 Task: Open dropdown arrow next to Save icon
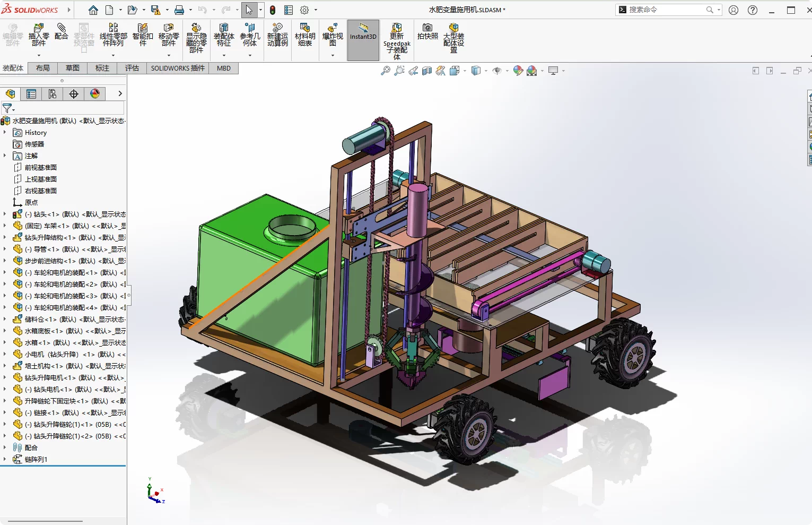tap(167, 10)
